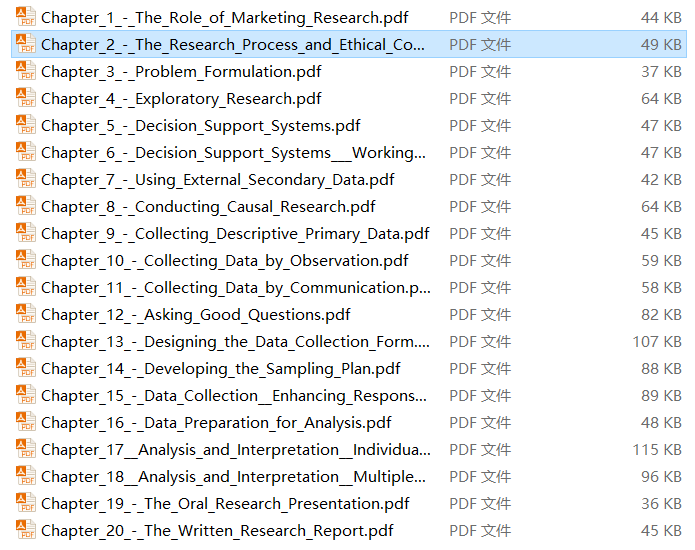Click the PDF icon beside Chapter_18 file
The height and width of the screenshot is (550, 695).
tap(26, 476)
